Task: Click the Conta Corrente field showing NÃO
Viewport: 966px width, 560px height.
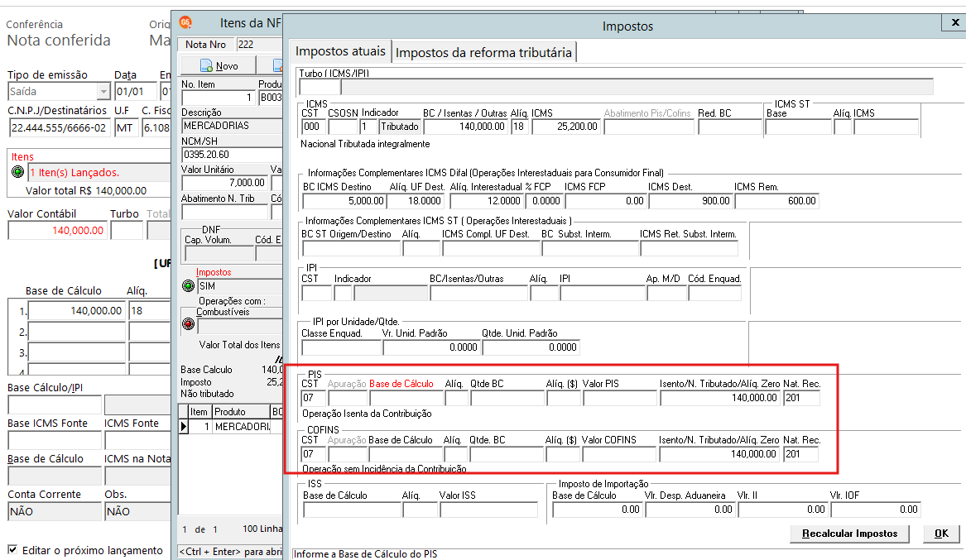Action: coord(54,511)
